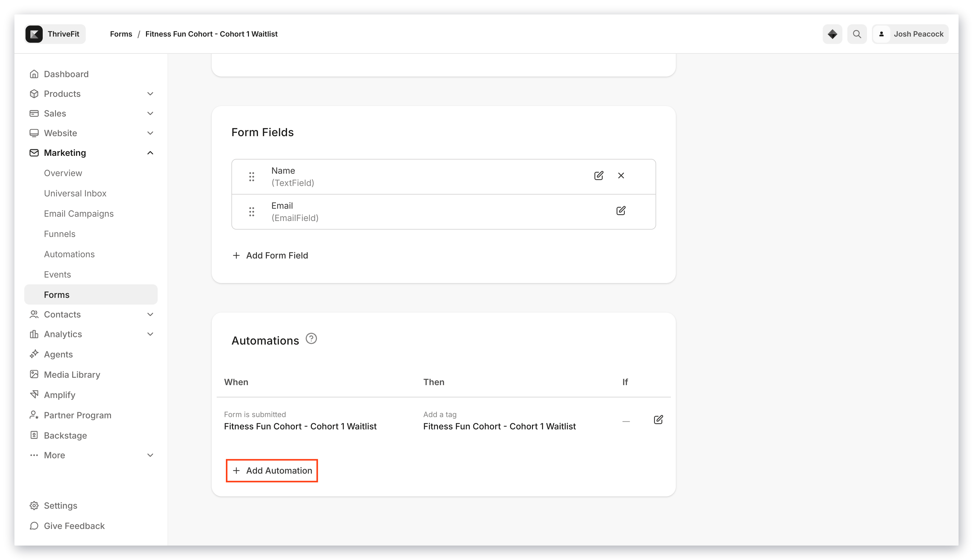The width and height of the screenshot is (973, 560).
Task: Click the Media Library image icon
Action: (x=34, y=374)
